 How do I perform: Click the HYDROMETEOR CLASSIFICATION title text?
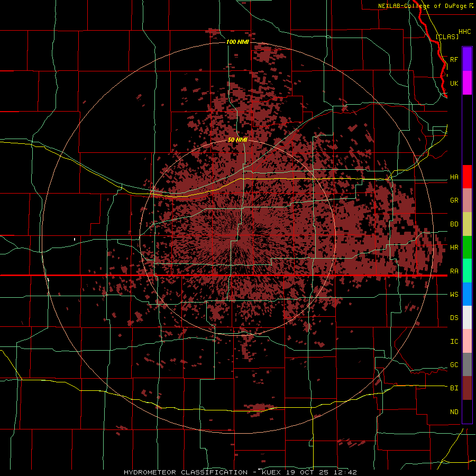pos(186,472)
